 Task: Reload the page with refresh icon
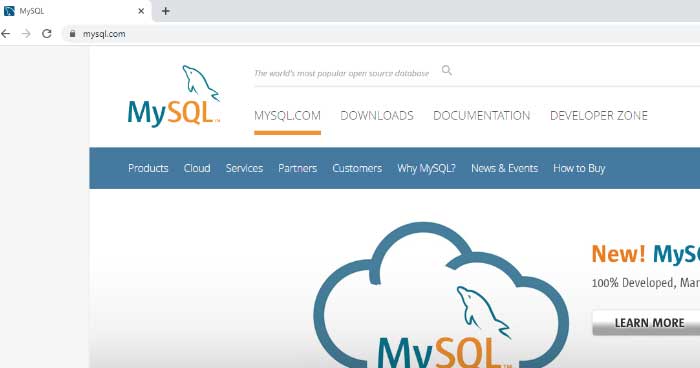pos(47,33)
